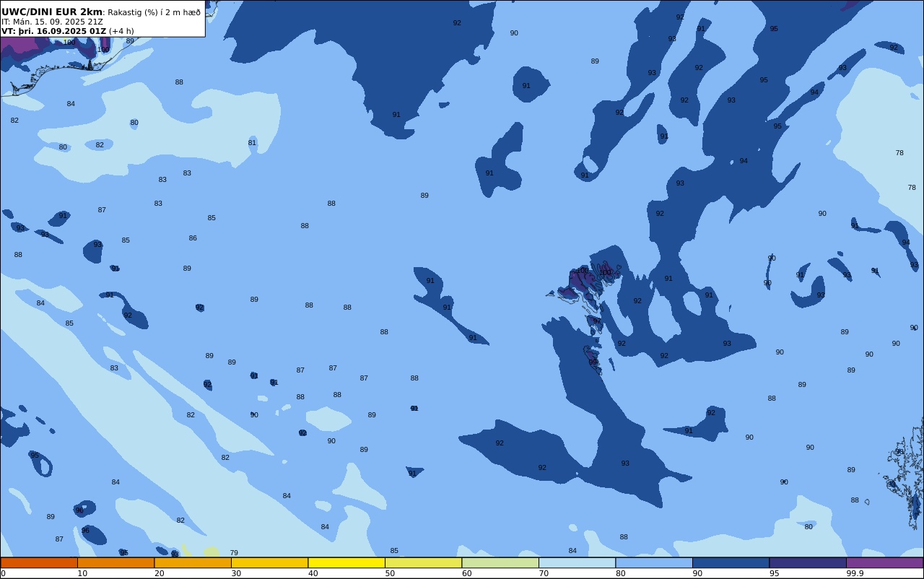
Task: Select the init time 'IT: Mán. 15. 09. 2025 21Z'
Action: click(52, 22)
